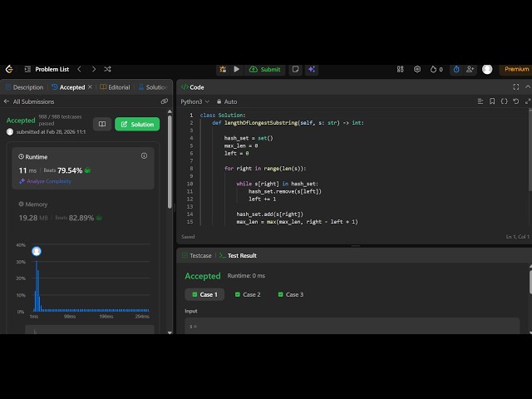Viewport: 532px width, 399px height.
Task: Select the Accepted tab
Action: [68, 87]
